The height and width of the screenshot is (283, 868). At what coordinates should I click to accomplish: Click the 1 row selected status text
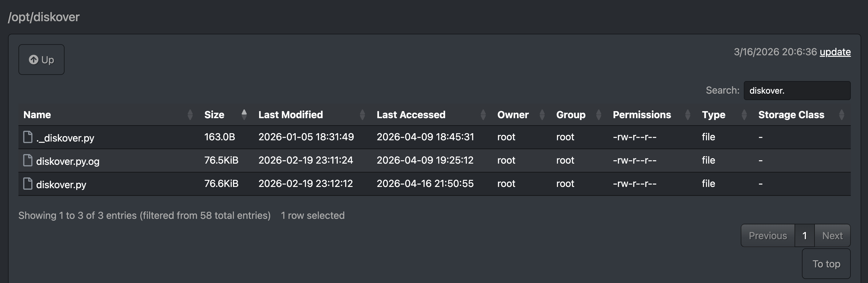pos(313,215)
